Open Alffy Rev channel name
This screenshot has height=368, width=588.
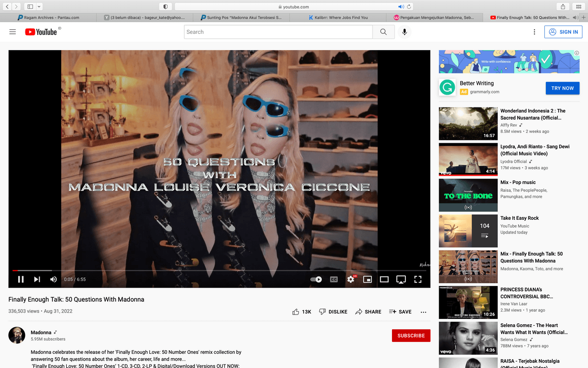[509, 125]
